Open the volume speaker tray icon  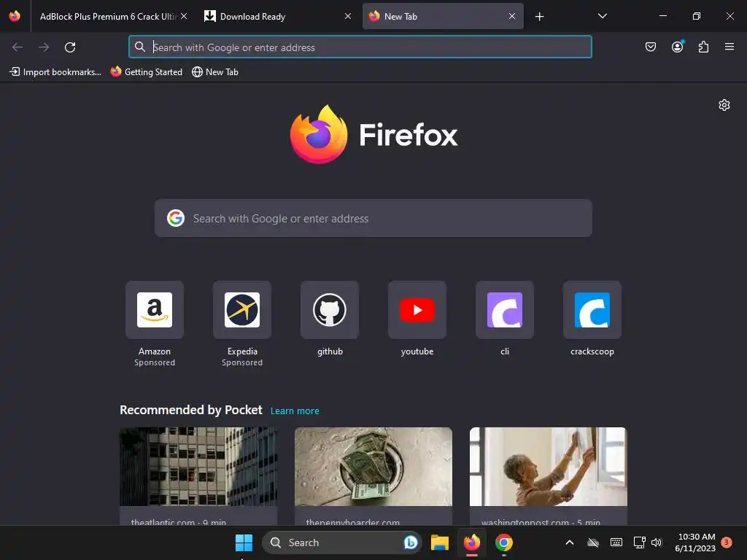(657, 542)
